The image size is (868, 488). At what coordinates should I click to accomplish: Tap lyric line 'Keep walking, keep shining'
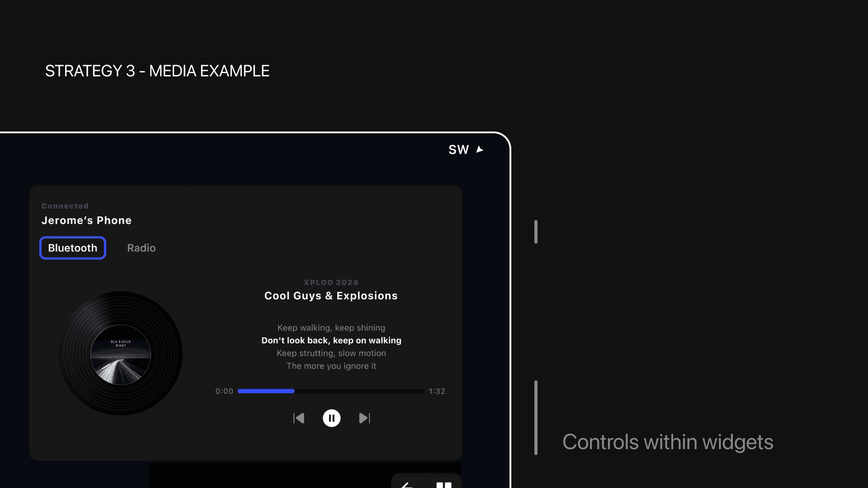click(x=331, y=328)
